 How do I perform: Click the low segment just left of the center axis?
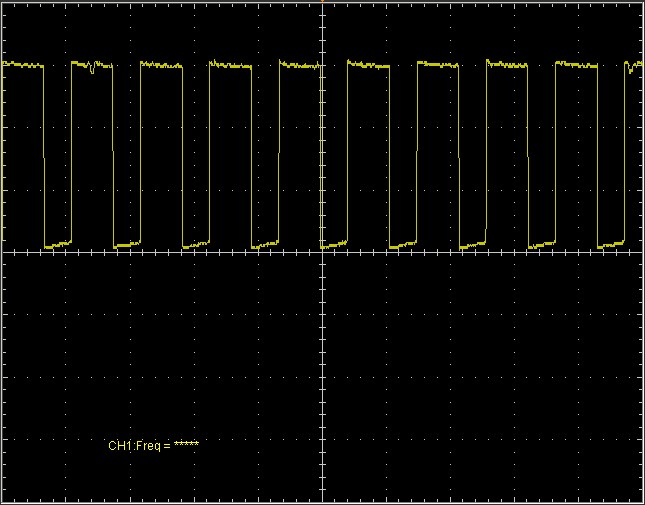[266, 244]
